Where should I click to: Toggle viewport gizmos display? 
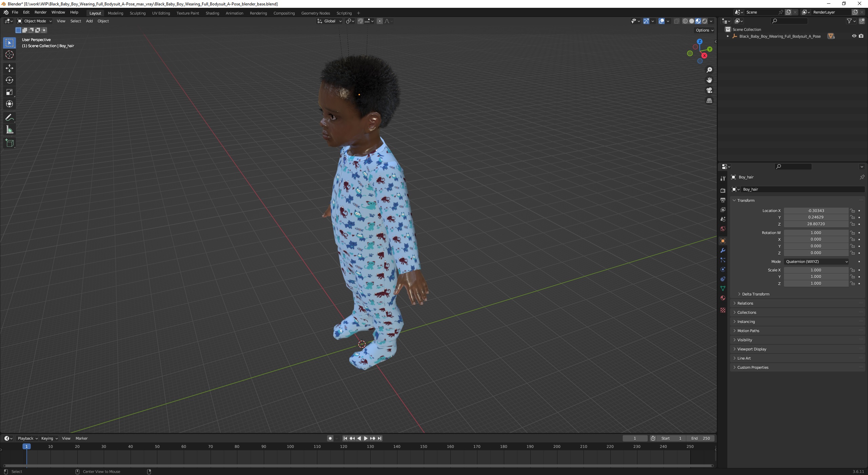[x=646, y=21]
